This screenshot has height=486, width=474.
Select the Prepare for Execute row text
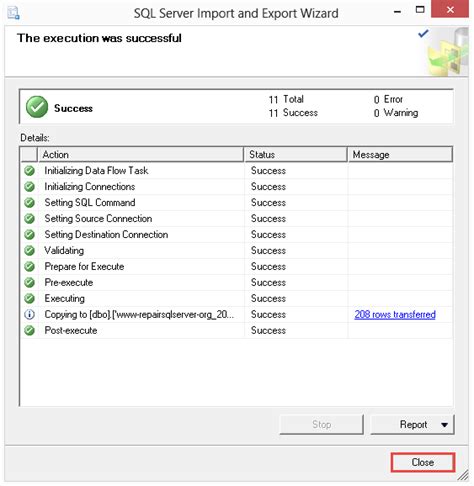point(84,267)
